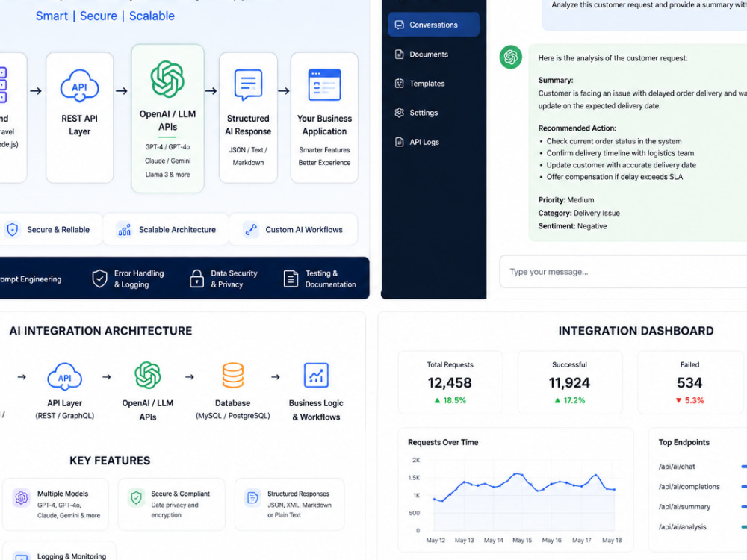Click the Data Security padlock icon
This screenshot has height=560, width=747.
(x=196, y=279)
